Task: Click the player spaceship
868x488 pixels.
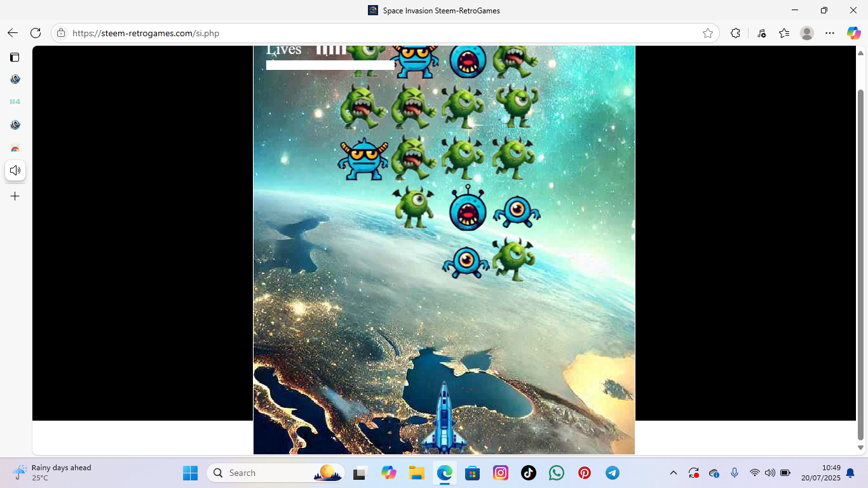Action: pos(444,417)
